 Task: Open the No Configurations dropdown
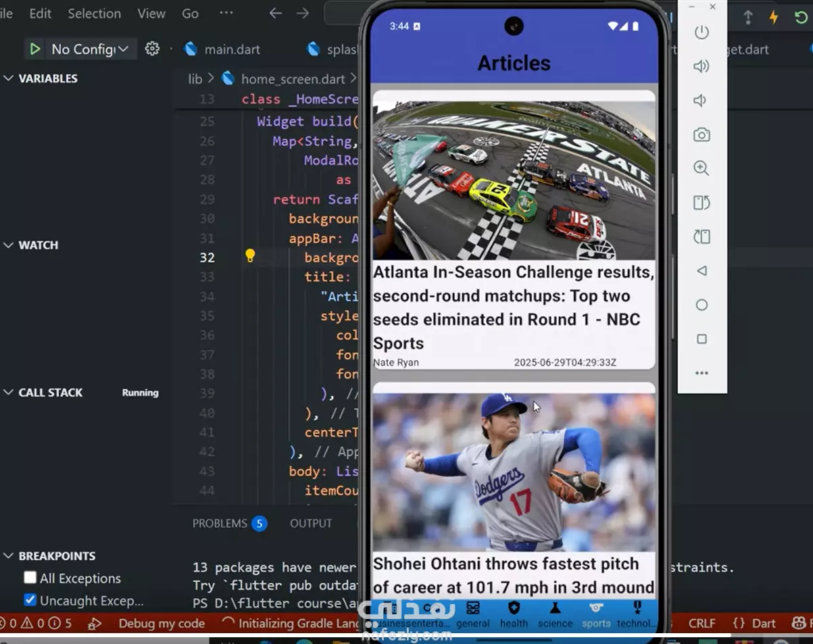[90, 49]
